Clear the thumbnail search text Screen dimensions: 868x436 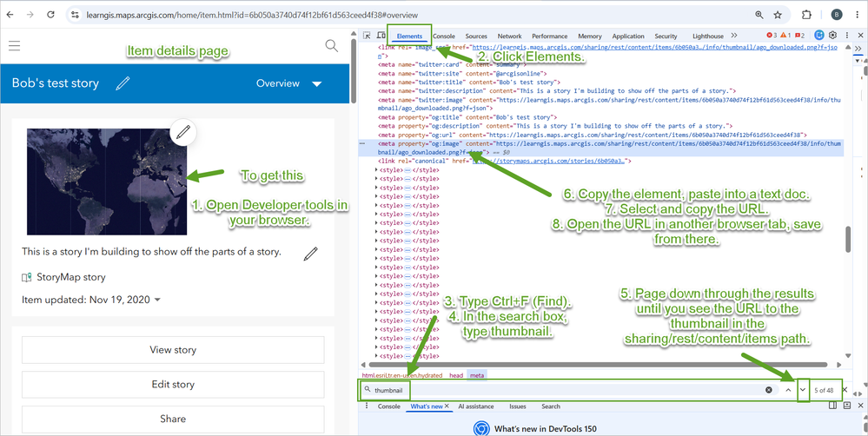[769, 390]
